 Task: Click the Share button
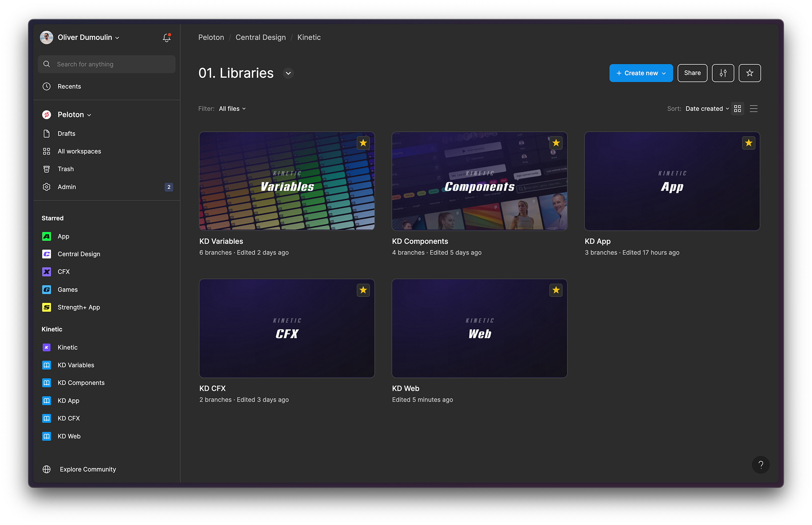point(692,73)
